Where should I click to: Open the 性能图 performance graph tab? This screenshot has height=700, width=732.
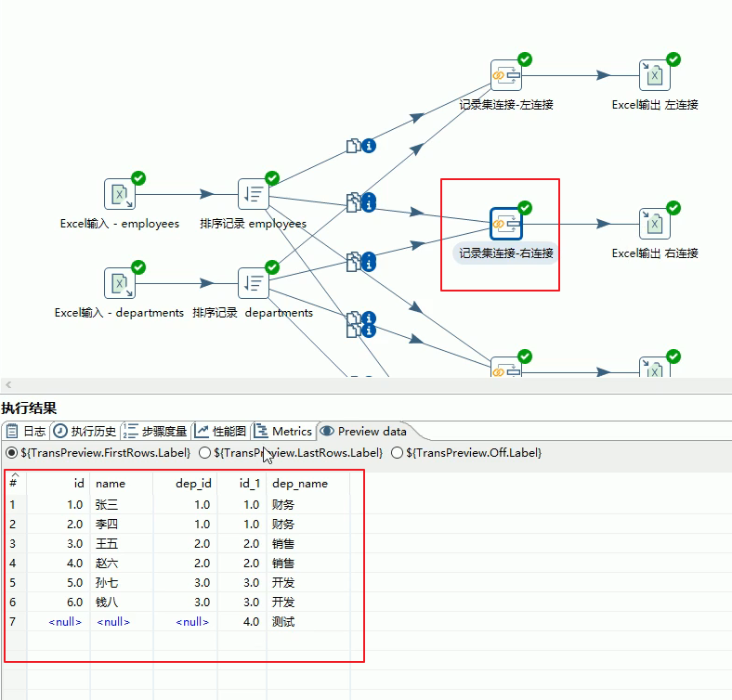(x=221, y=431)
